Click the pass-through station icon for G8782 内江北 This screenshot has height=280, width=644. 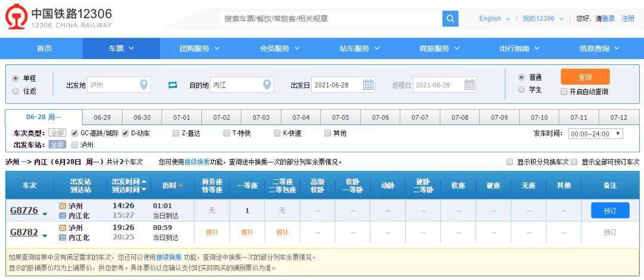(63, 237)
